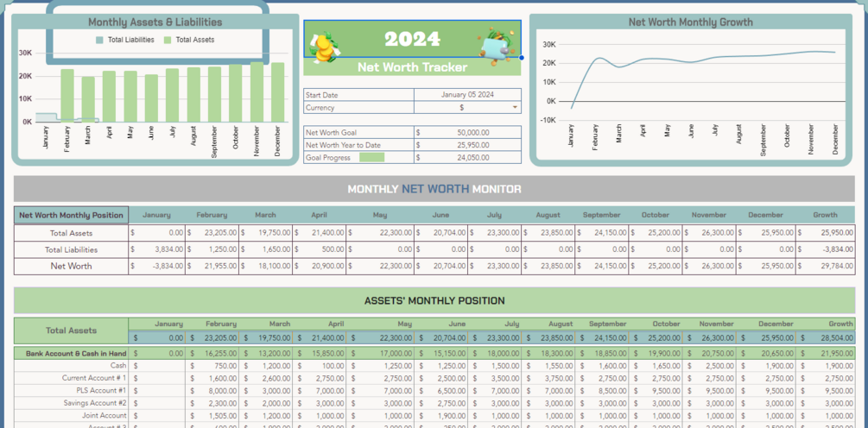Select Bank Account growth value 21,950.00
This screenshot has height=428, width=868.
point(826,353)
